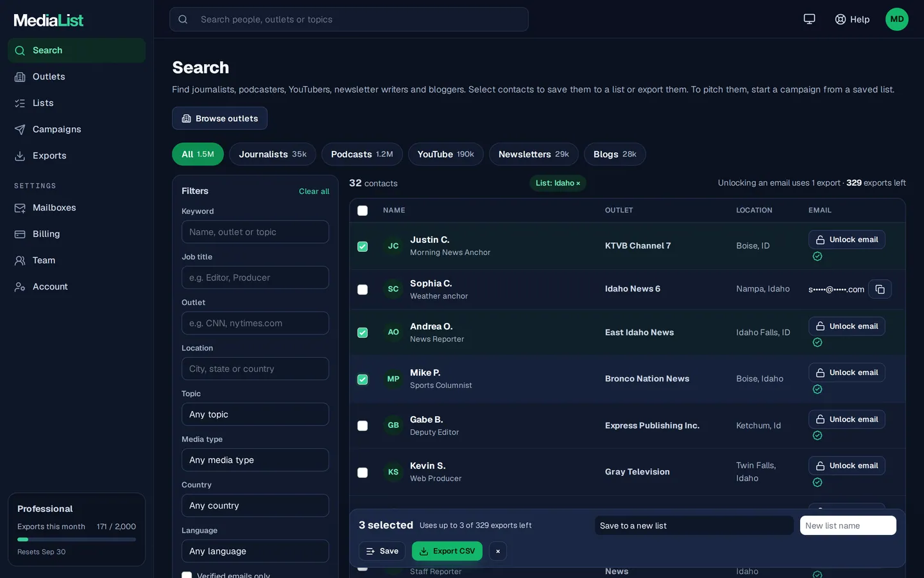
Task: Click the Browse outlets button
Action: [219, 118]
